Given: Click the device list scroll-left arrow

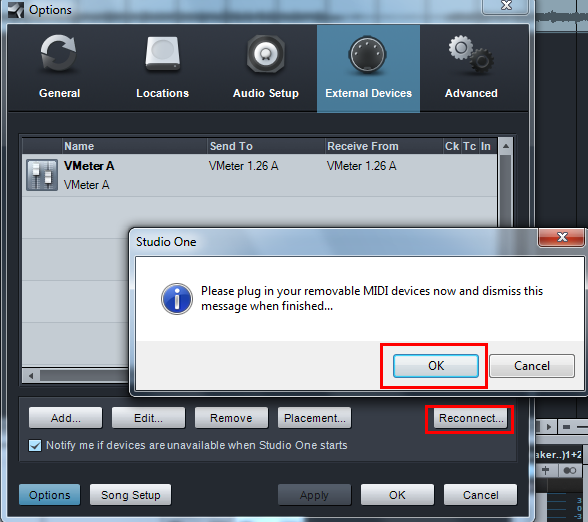Looking at the screenshot, I should tap(31, 376).
